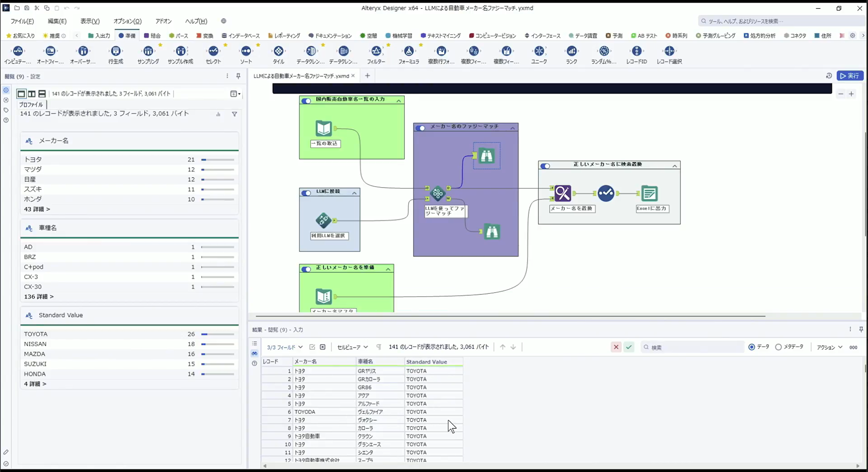The image size is (868, 472).
Task: Switch to the 結合 tool category tab
Action: (152, 36)
